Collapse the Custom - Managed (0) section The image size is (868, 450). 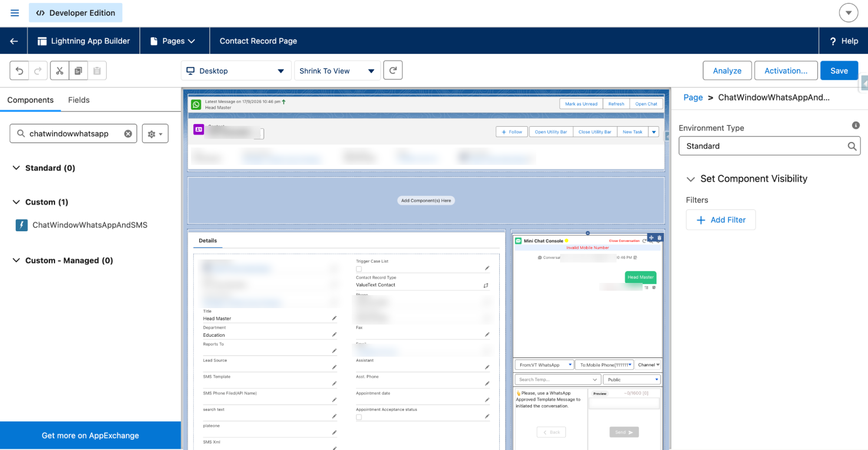[17, 260]
